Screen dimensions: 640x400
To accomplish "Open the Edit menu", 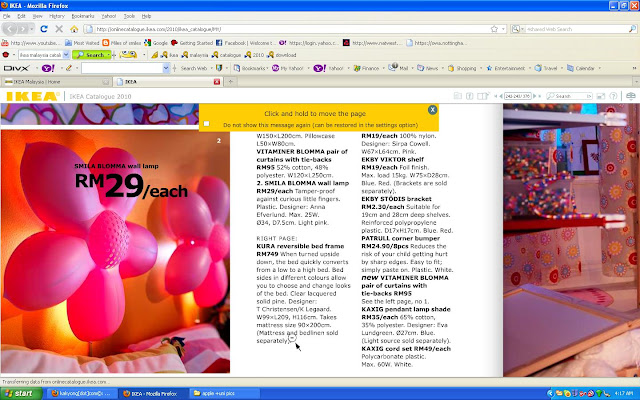I will (21, 16).
